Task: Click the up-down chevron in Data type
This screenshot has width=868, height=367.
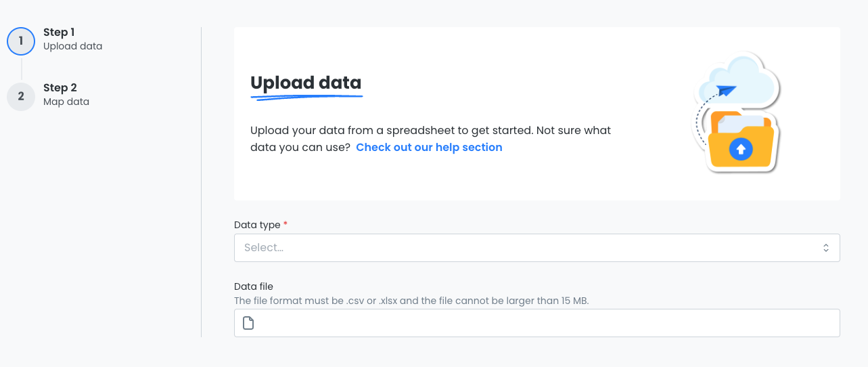Action: pos(826,248)
